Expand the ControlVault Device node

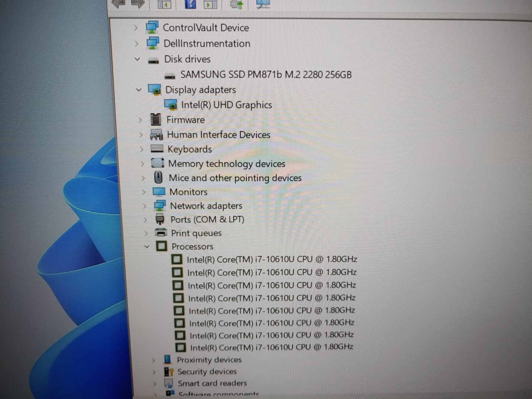tap(136, 28)
